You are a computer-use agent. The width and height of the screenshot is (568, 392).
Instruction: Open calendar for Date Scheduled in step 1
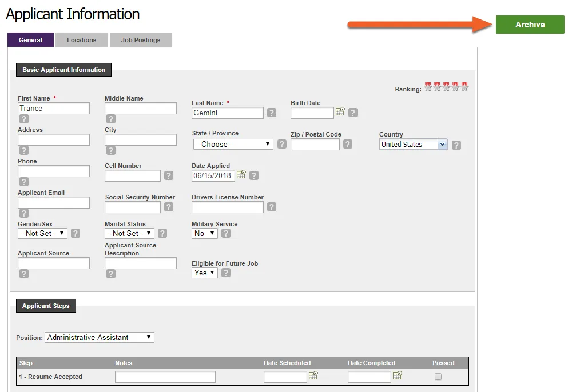point(313,375)
